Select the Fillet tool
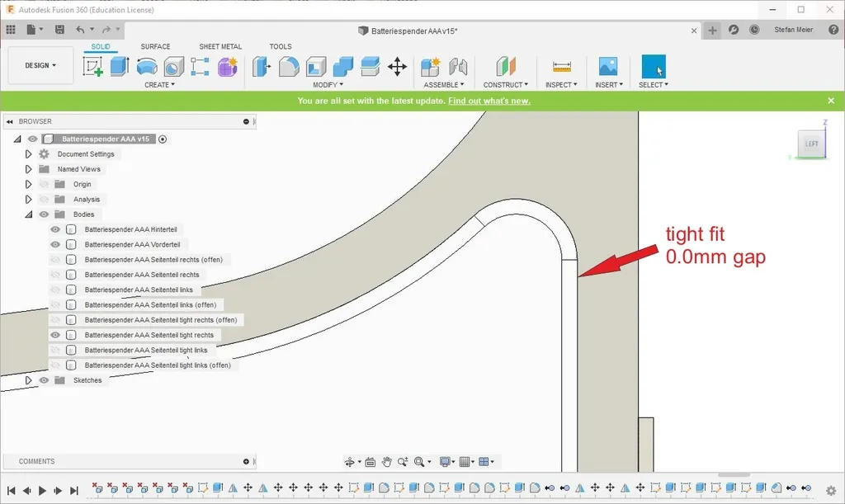The image size is (845, 504). click(x=289, y=67)
